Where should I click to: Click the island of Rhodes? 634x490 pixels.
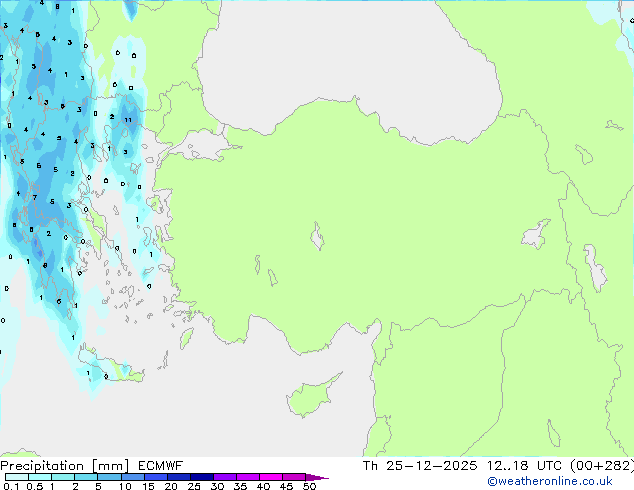click(186, 338)
